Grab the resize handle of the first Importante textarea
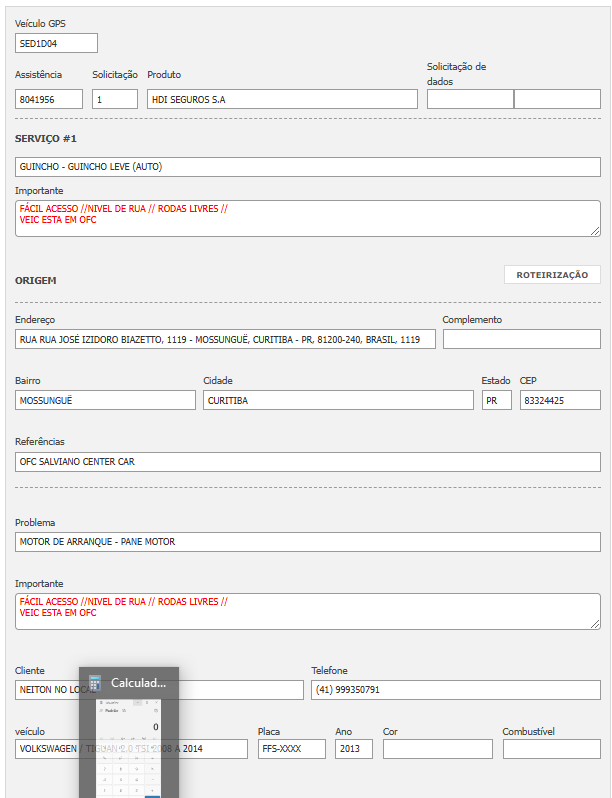612x798 pixels. point(595,231)
